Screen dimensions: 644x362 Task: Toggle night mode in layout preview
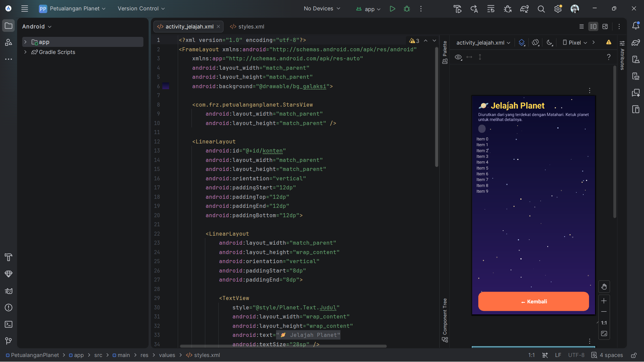pyautogui.click(x=549, y=43)
